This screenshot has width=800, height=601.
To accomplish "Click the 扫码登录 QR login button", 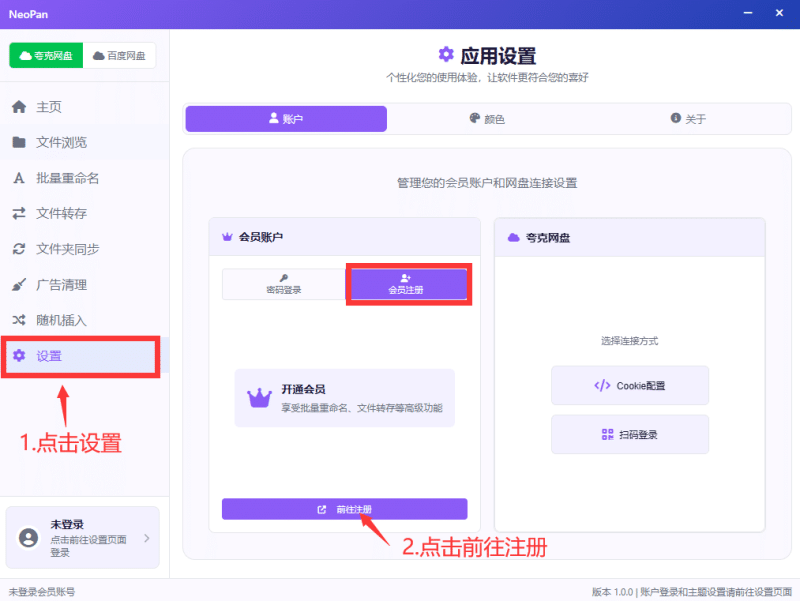I will point(629,434).
